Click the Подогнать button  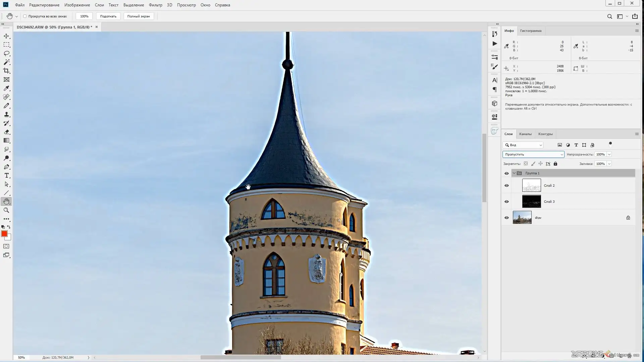(108, 16)
